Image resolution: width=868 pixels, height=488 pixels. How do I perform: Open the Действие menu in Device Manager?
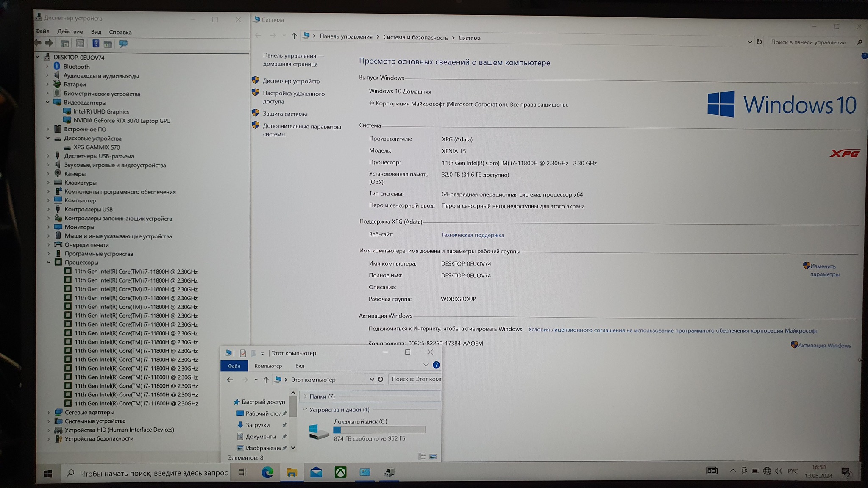pos(70,32)
